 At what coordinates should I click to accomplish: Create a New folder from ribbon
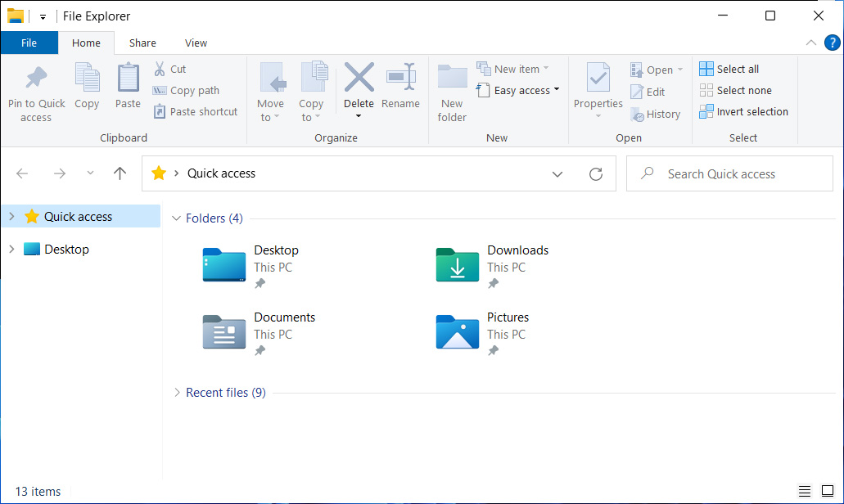[452, 92]
